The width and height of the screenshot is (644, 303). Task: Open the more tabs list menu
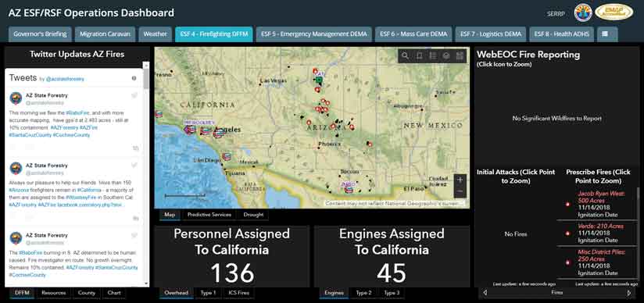(605, 34)
